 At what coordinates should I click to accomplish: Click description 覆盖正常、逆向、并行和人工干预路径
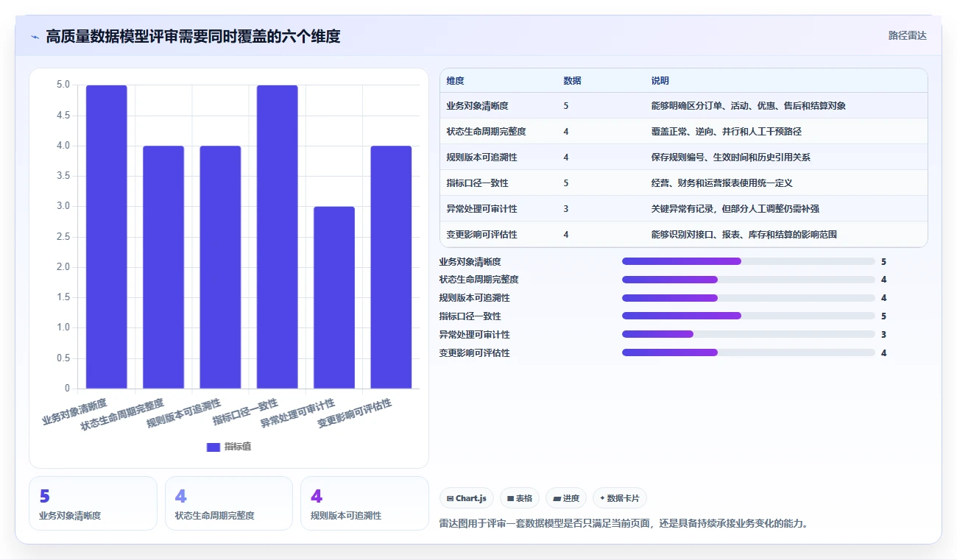pyautogui.click(x=727, y=132)
